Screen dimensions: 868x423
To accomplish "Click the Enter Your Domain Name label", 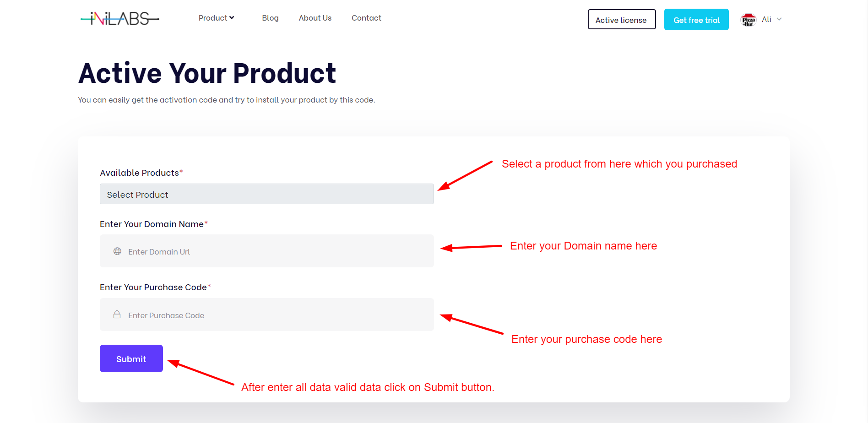I will click(152, 224).
